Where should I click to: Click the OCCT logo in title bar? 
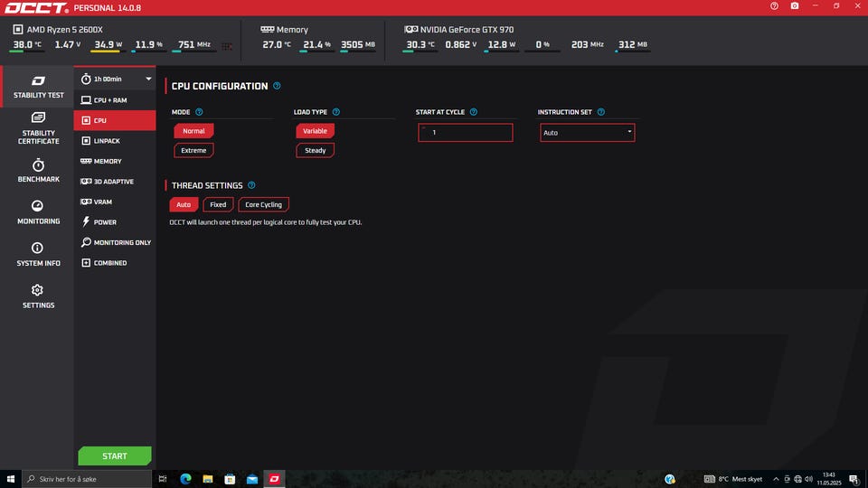click(x=36, y=8)
